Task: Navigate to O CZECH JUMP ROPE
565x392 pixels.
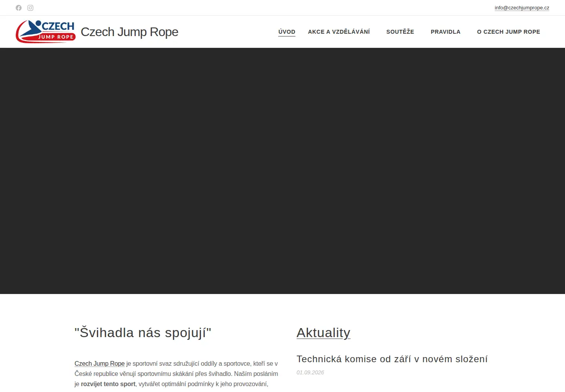Action: point(508,32)
